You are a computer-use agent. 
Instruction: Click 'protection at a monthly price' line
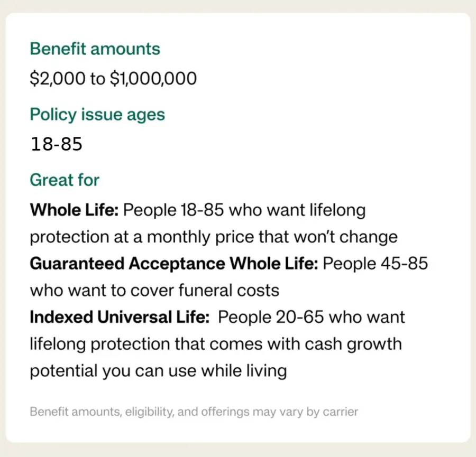pos(214,237)
